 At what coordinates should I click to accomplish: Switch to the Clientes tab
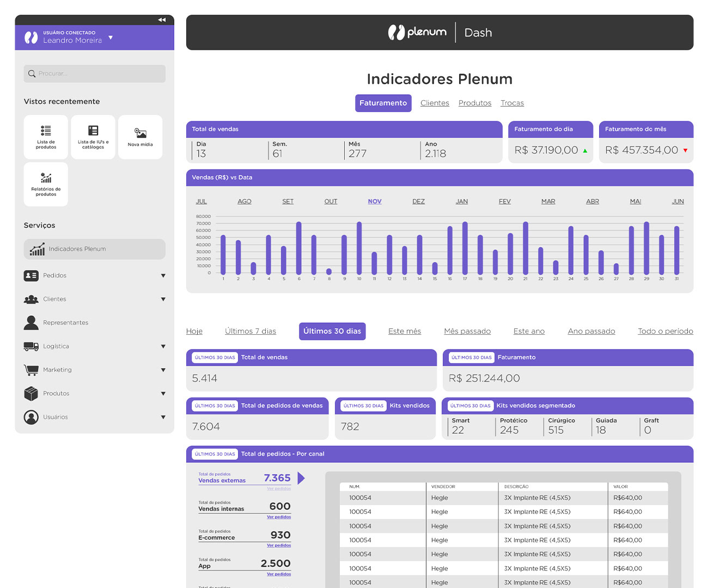point(435,103)
